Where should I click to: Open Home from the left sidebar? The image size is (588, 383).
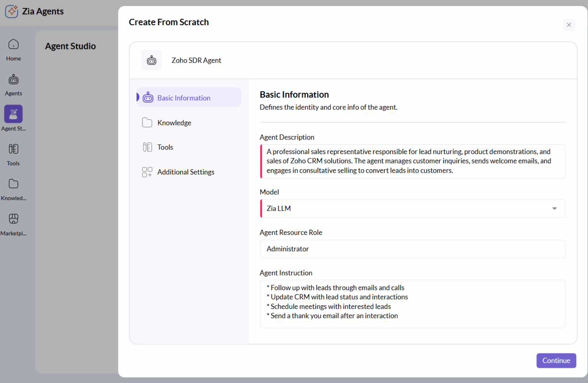pos(13,48)
